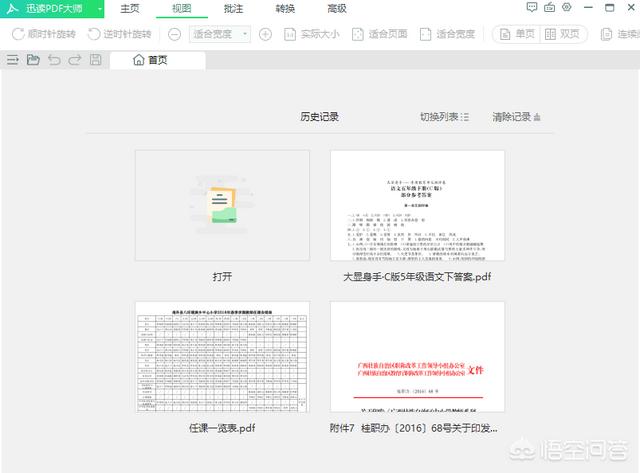
Task: Open the 任课一览表.pdf thumbnail
Action: [222, 357]
